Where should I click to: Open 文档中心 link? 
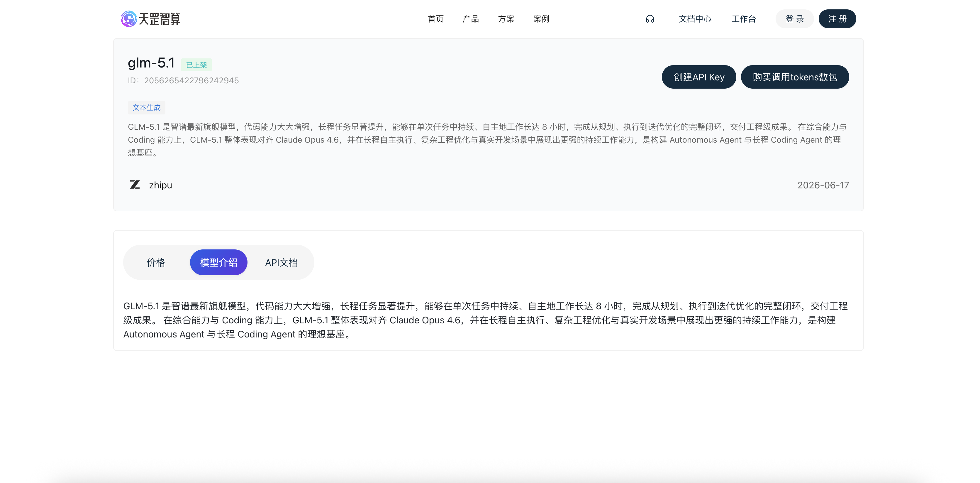click(x=695, y=19)
